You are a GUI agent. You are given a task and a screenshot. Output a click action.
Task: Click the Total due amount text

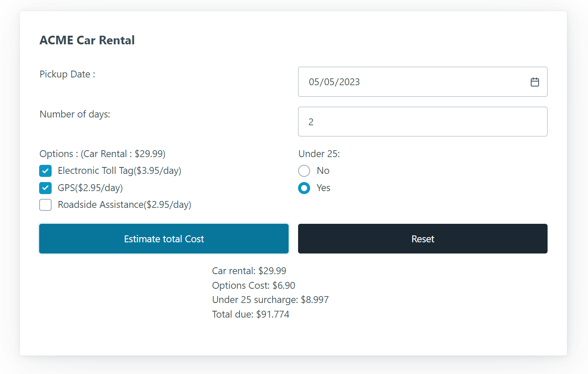[x=250, y=314]
